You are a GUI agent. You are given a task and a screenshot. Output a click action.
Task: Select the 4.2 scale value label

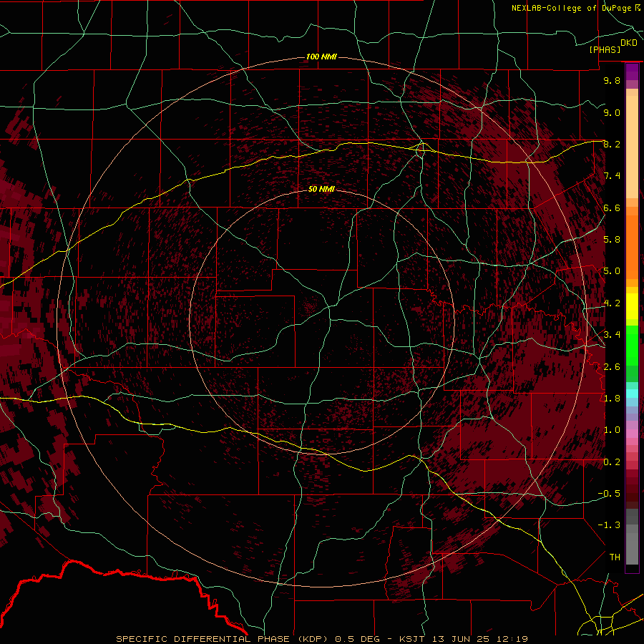[612, 303]
